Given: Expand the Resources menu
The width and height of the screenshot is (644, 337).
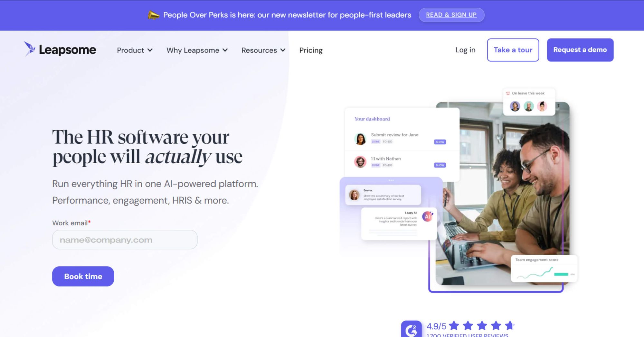Looking at the screenshot, I should click(x=263, y=50).
